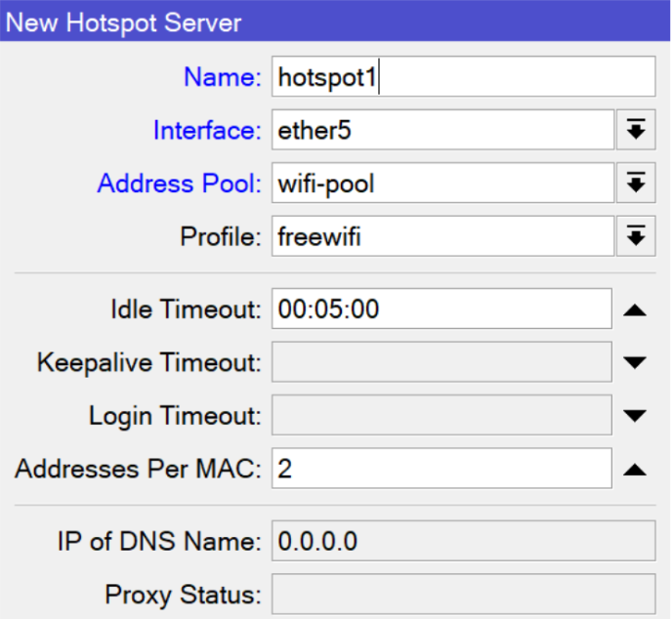The image size is (672, 619).
Task: Click the Name label
Action: (x=223, y=77)
